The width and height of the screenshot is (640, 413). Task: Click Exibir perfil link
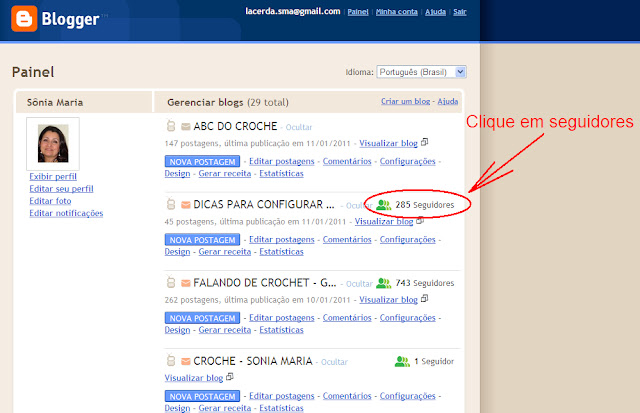(53, 177)
